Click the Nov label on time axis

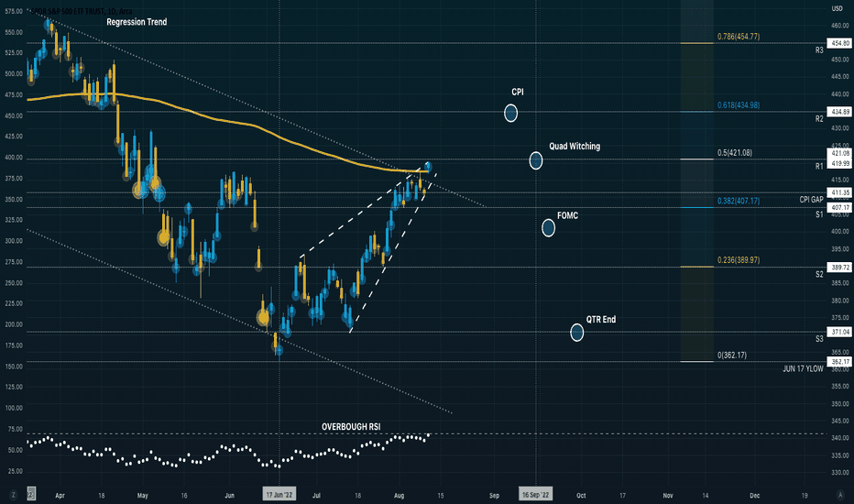tap(668, 495)
